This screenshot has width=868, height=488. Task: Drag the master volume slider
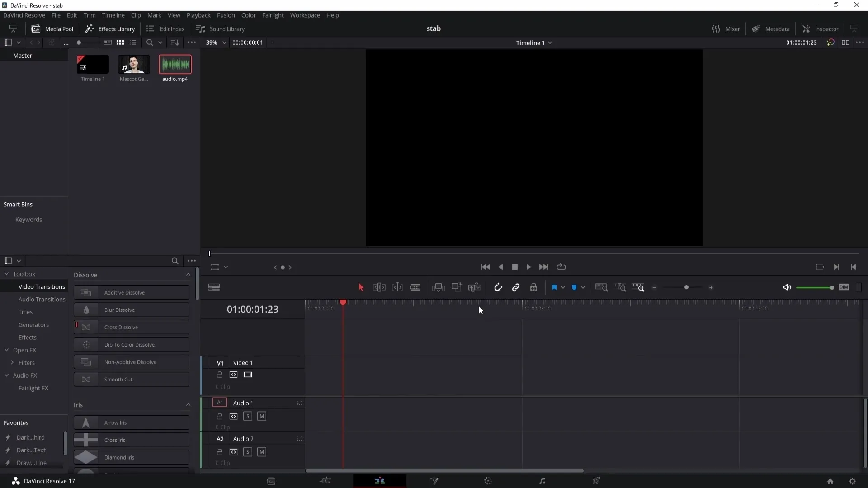click(x=831, y=288)
